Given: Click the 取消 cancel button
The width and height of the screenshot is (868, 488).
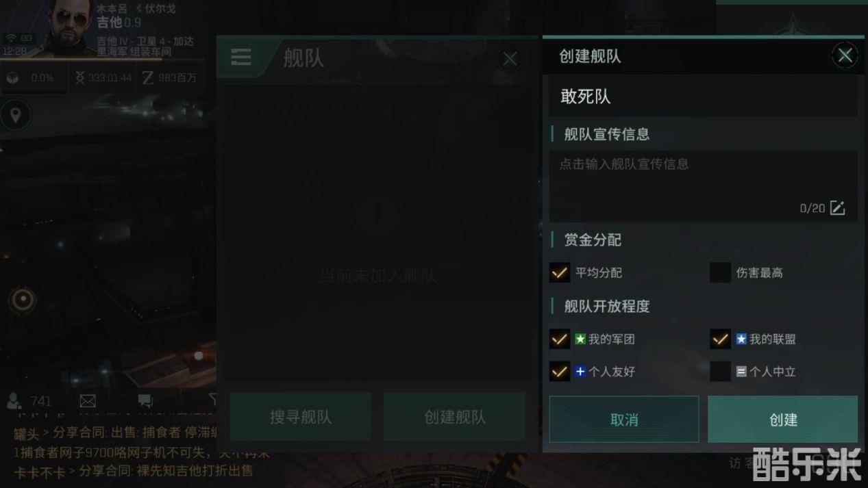Looking at the screenshot, I should pos(624,420).
